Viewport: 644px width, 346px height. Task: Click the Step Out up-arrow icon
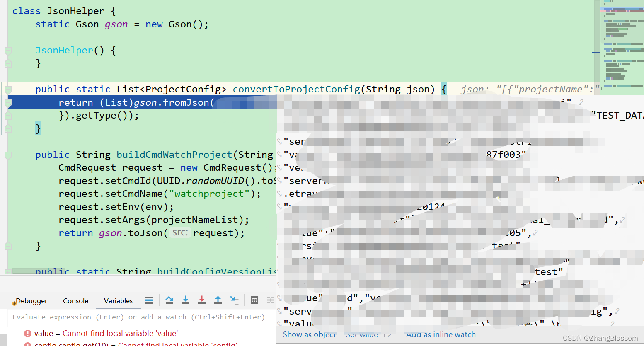tap(218, 300)
